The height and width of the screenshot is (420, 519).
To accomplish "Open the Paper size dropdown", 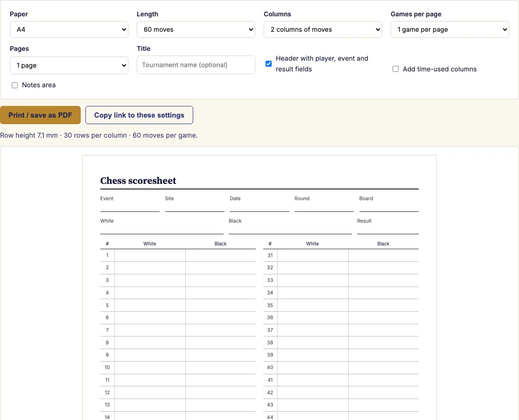I will pos(69,29).
